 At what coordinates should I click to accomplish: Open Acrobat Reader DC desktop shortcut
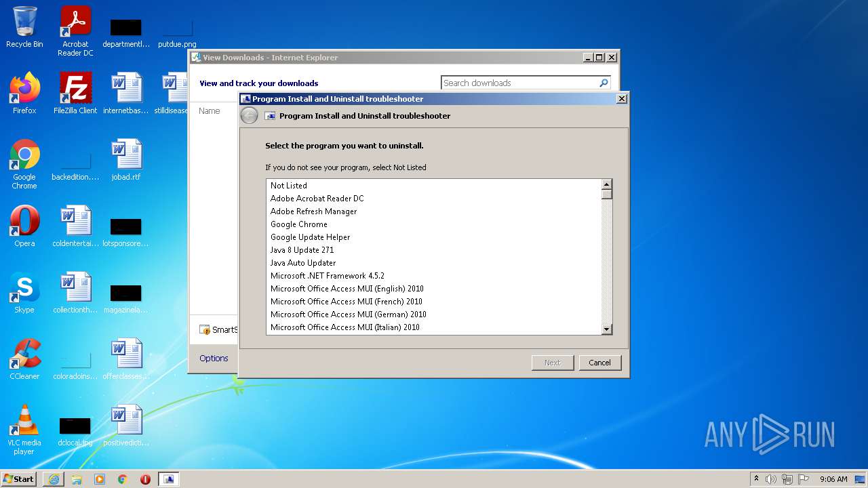point(75,30)
